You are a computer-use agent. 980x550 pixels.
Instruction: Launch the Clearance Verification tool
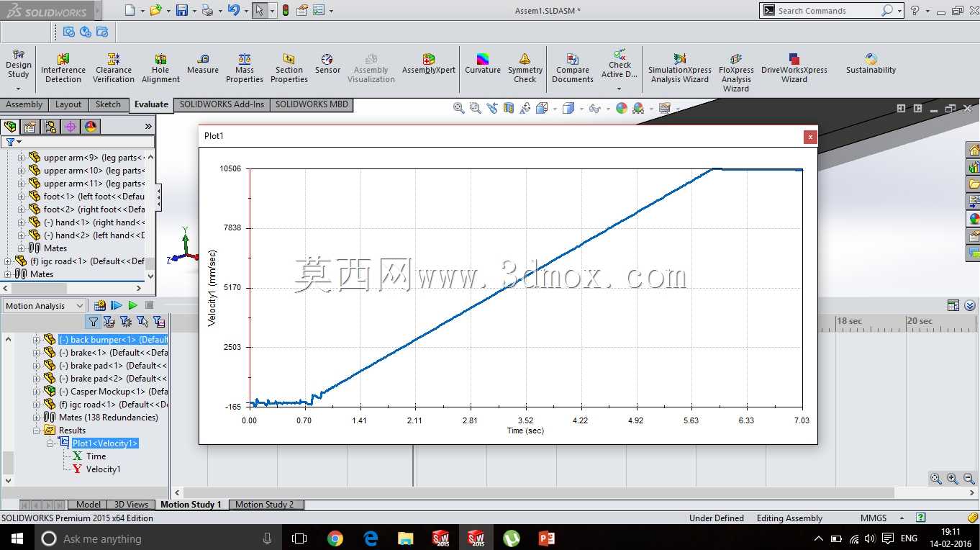click(114, 68)
